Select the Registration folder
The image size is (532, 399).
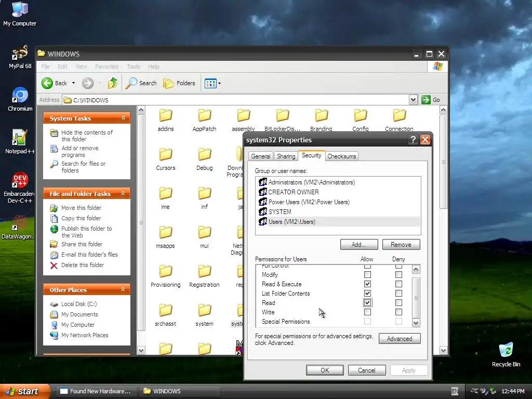204,276
